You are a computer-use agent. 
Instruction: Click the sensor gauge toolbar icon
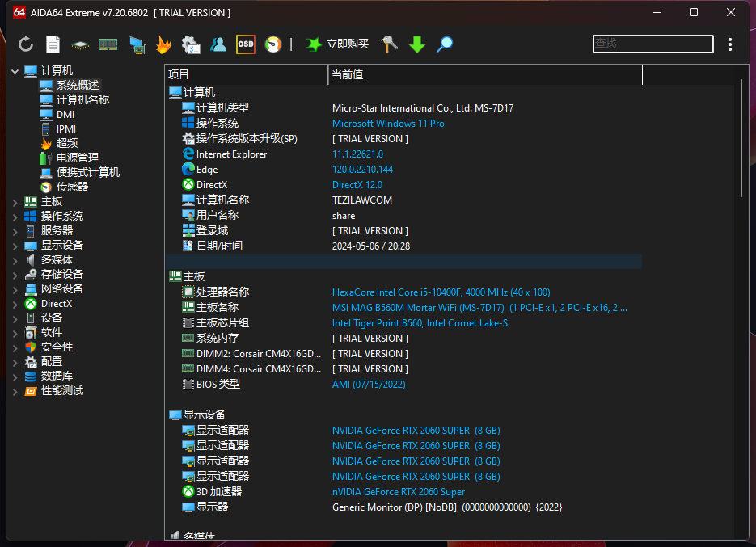pos(273,44)
